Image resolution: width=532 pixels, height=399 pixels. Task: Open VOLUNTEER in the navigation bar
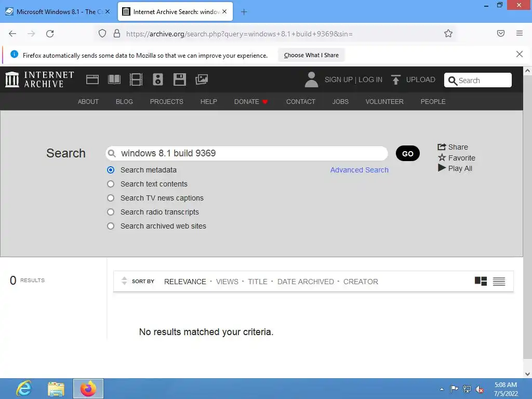coord(384,101)
